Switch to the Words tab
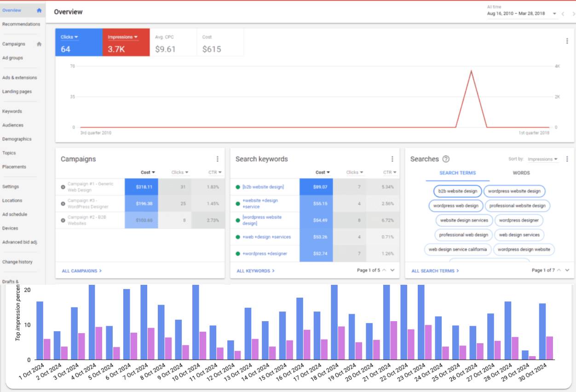 (x=521, y=173)
